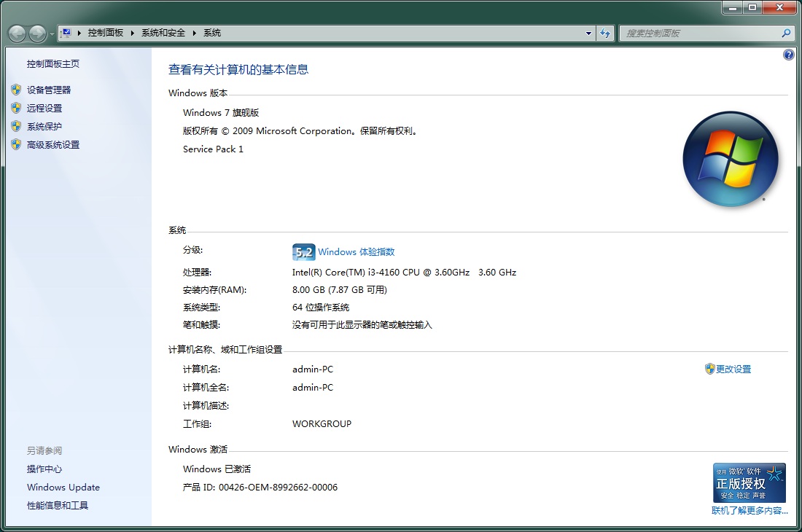The image size is (802, 532).
Task: Open the Windows 体验指数 link
Action: (356, 252)
